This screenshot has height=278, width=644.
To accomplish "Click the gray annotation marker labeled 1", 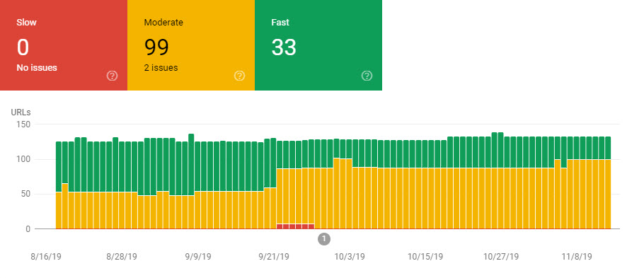I will click(x=324, y=238).
